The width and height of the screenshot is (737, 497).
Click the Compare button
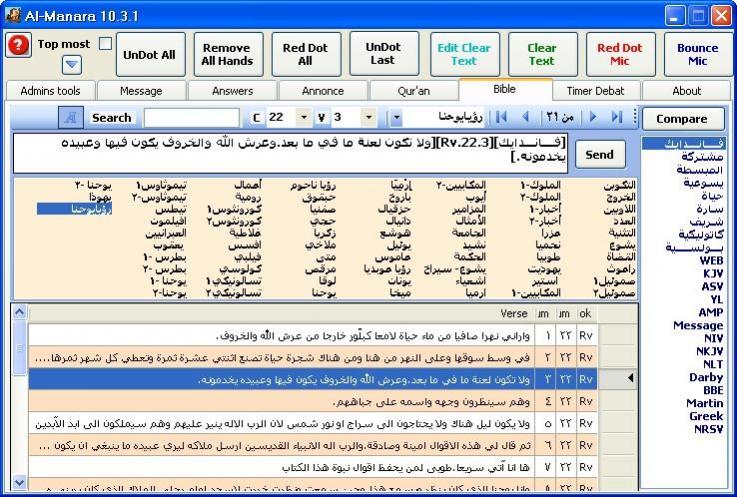coord(682,118)
